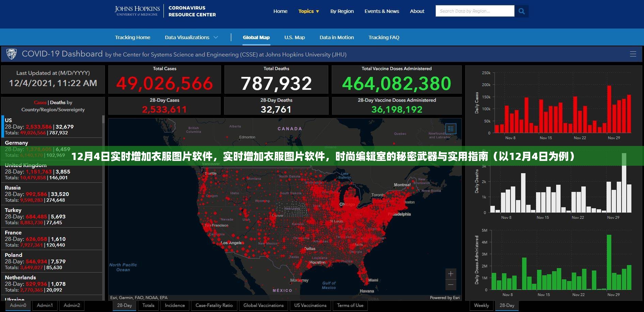The image size is (644, 312).
Task: Expand the Topics dropdown menu
Action: pyautogui.click(x=309, y=11)
